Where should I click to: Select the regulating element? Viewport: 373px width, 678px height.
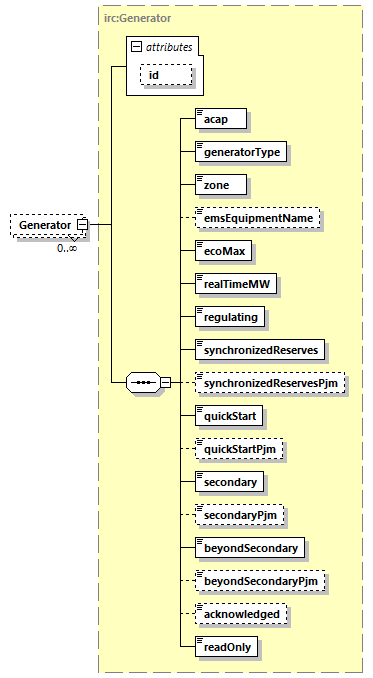[x=230, y=317]
